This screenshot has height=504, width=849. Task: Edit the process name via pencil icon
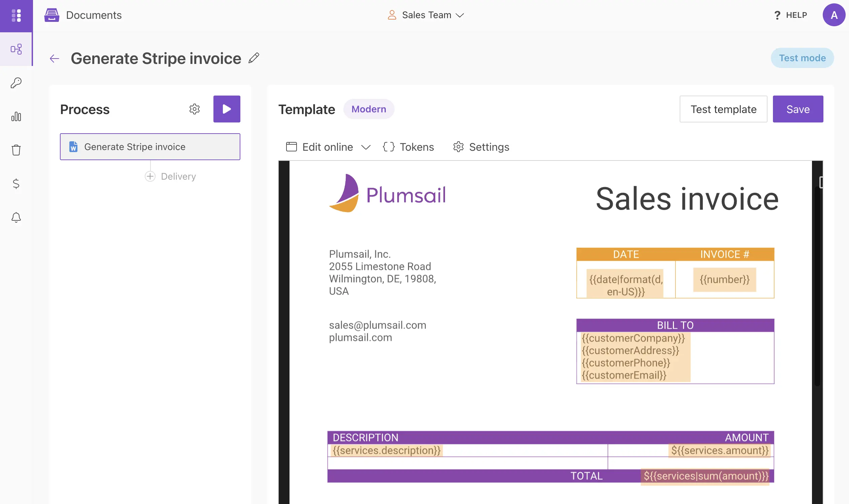[254, 58]
